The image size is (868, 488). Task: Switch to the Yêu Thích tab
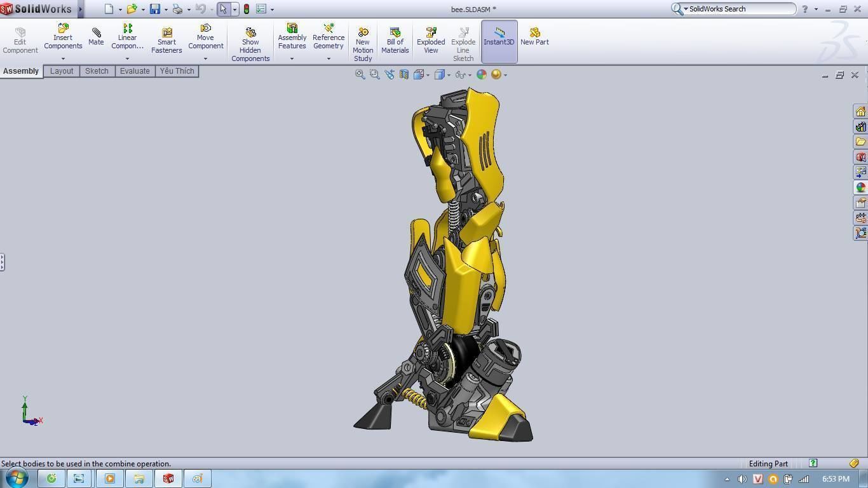[177, 71]
